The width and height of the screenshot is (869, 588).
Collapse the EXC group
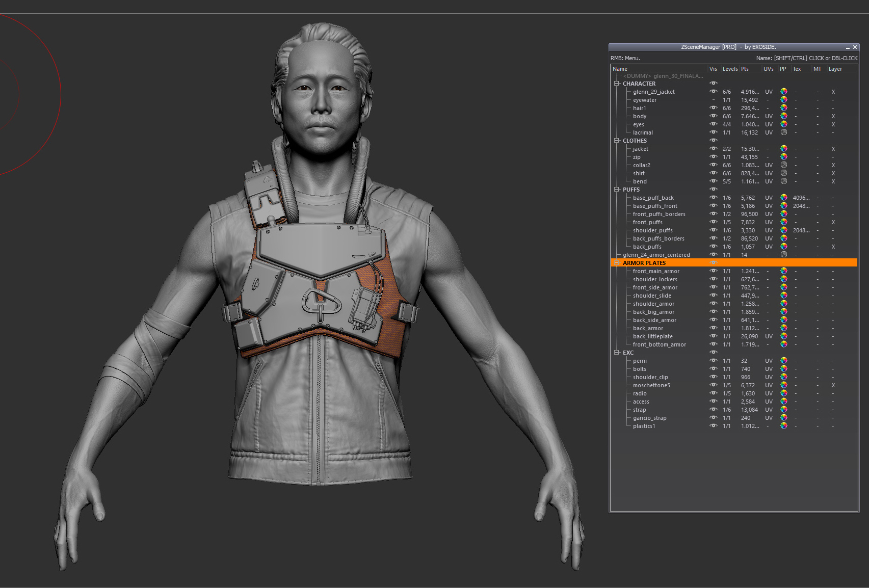tap(617, 353)
